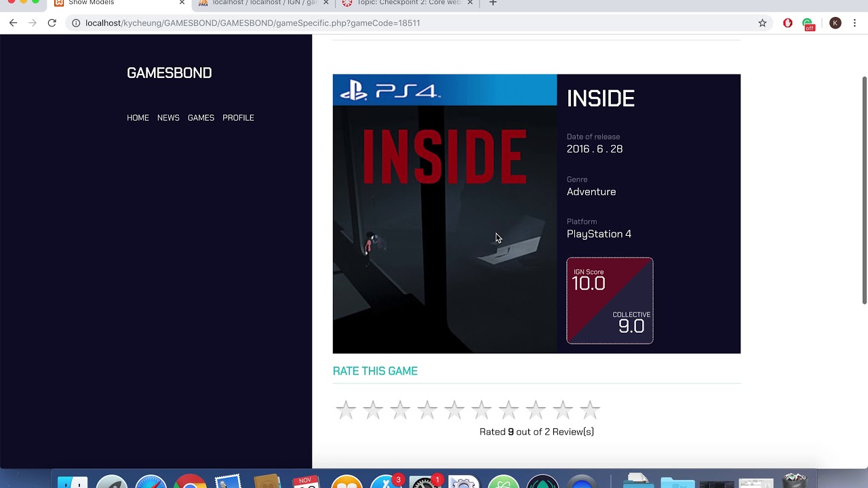Open a new browser tab
The width and height of the screenshot is (868, 488).
pos(493,3)
